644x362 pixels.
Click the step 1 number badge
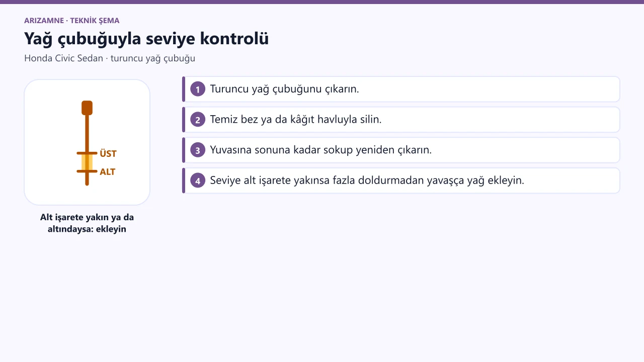[198, 89]
